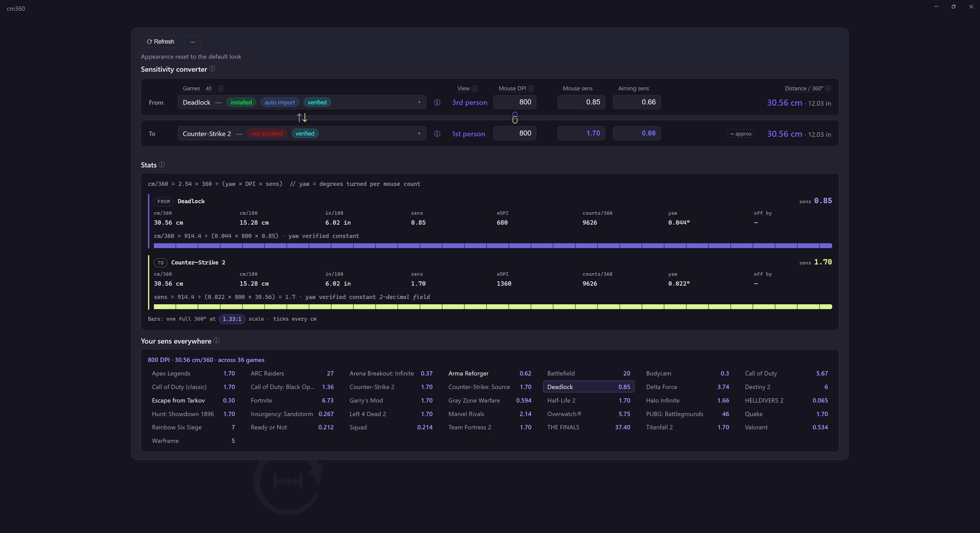The height and width of the screenshot is (533, 980).
Task: Click the auto import tag on Deadlock
Action: (280, 103)
